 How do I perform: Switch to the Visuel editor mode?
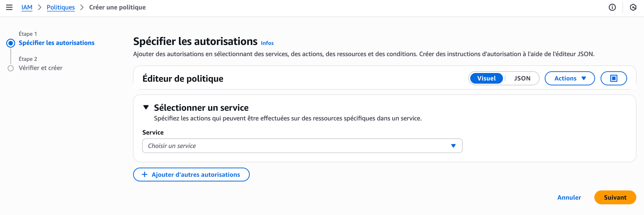tap(486, 78)
